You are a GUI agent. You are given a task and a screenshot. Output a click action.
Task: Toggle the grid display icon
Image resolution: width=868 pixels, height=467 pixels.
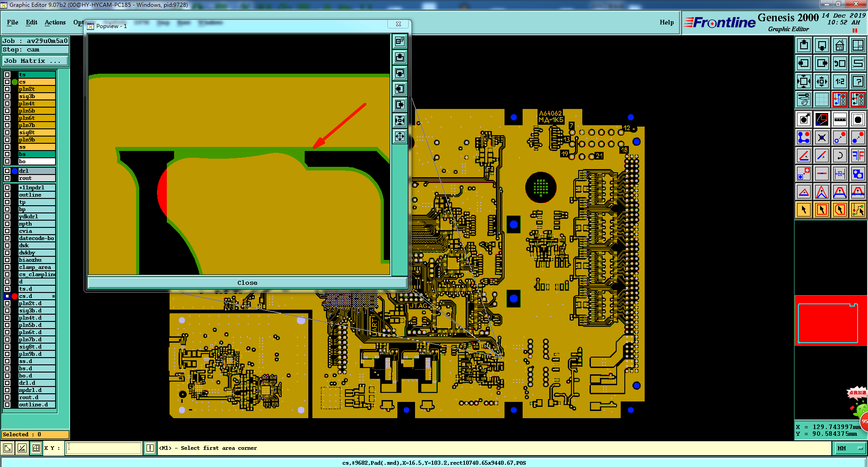822,99
